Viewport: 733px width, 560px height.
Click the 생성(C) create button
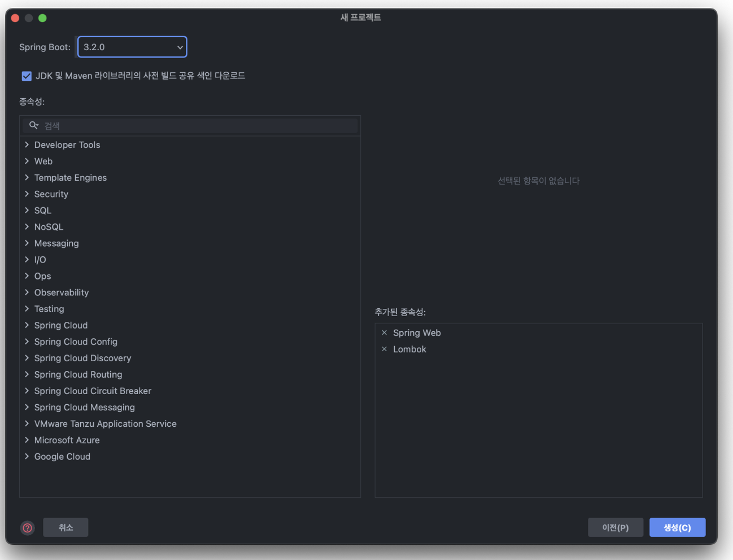point(677,527)
